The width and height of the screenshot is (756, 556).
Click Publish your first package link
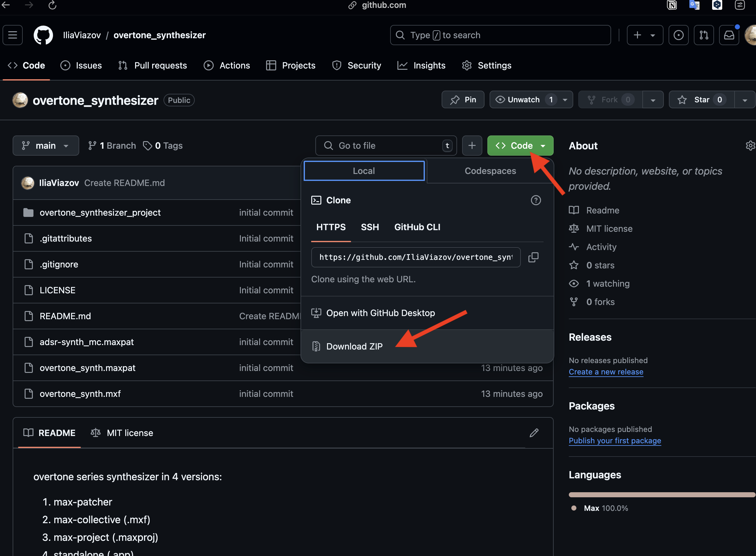[x=615, y=441]
